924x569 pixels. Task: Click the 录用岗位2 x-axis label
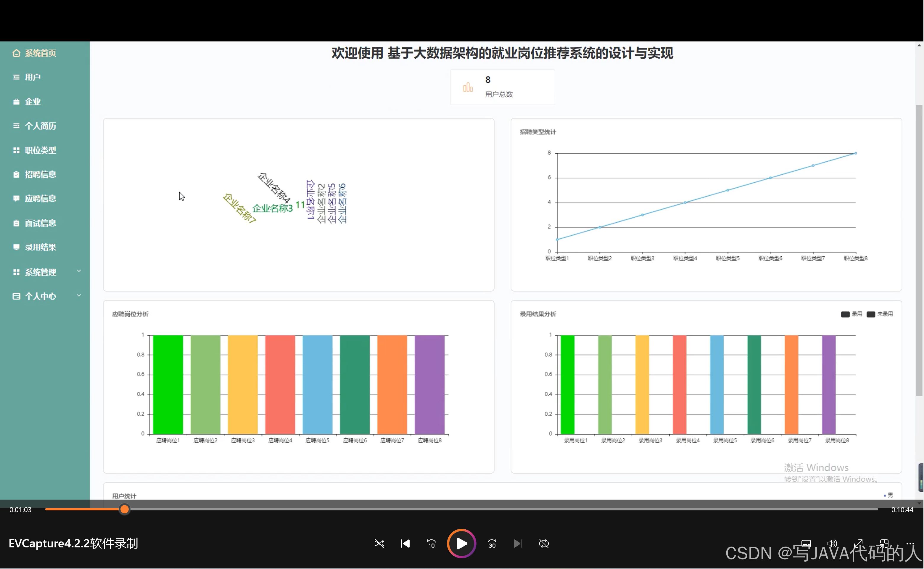[x=613, y=440]
